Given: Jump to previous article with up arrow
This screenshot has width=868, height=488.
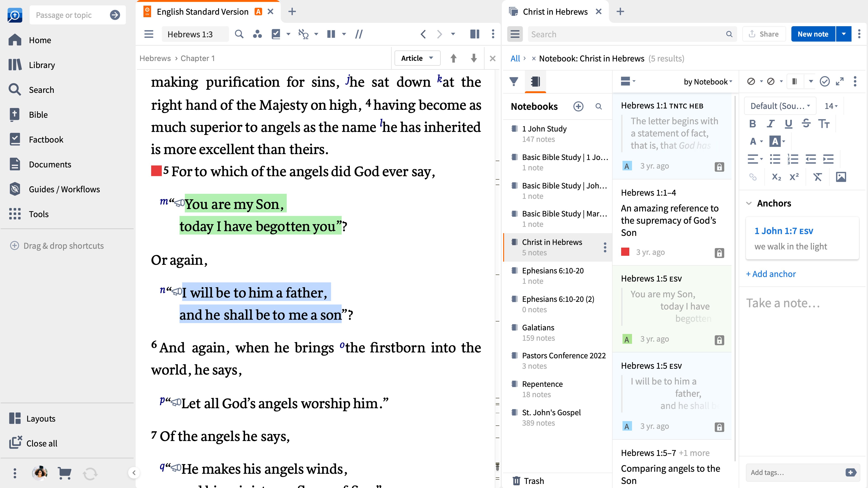Looking at the screenshot, I should pos(453,58).
